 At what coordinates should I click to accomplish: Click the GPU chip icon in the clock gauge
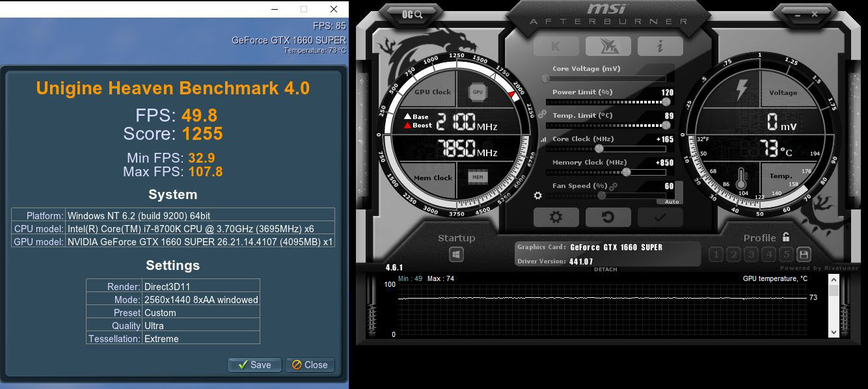pyautogui.click(x=478, y=92)
